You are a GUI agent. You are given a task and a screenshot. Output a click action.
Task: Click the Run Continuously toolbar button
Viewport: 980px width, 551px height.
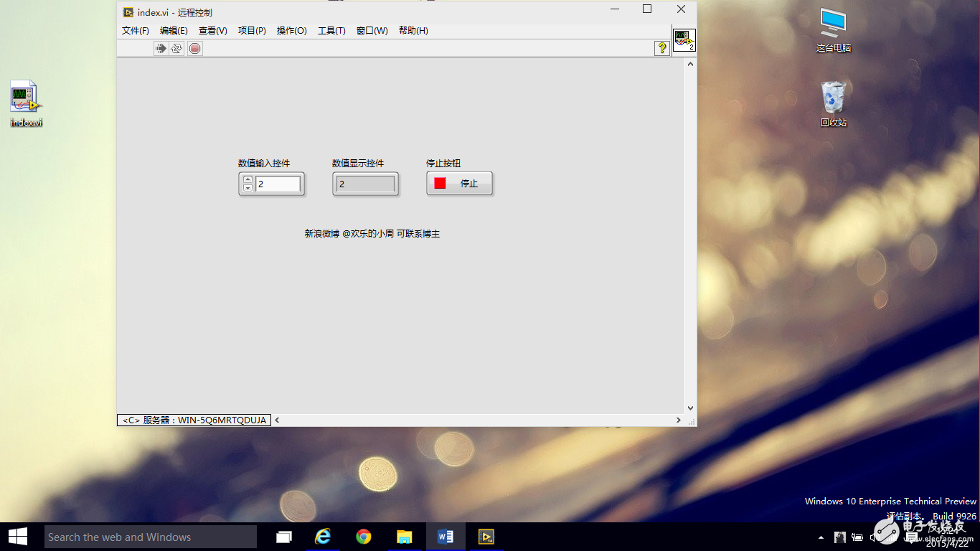tap(176, 48)
